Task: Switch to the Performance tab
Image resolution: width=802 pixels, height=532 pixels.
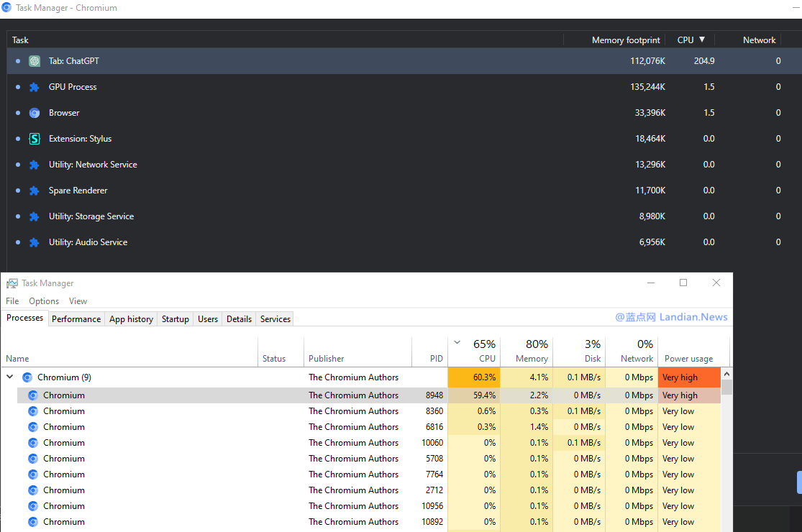Action: (x=76, y=319)
